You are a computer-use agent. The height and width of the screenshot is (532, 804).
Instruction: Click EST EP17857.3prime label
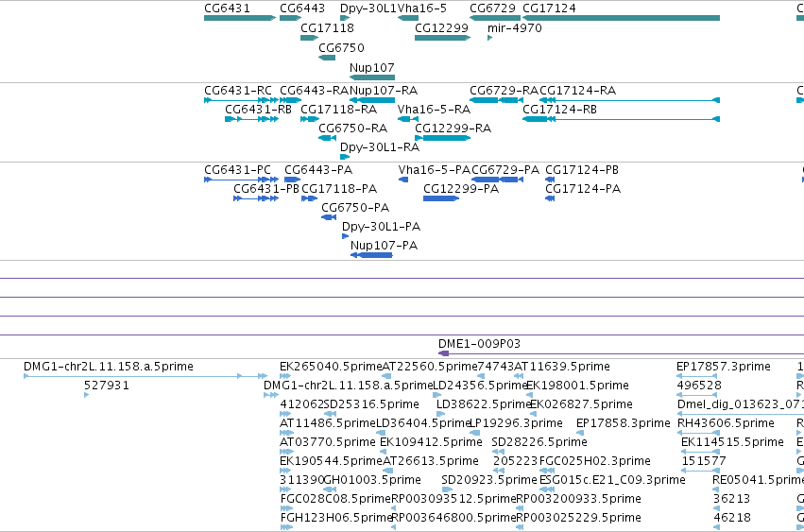724,367
